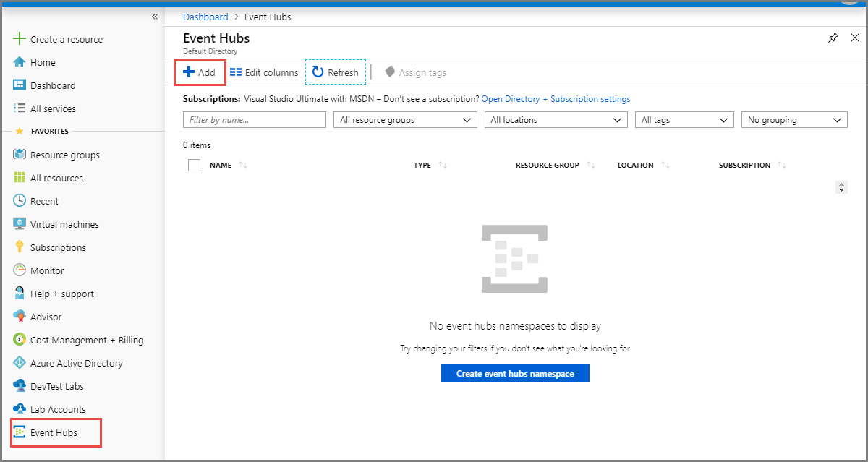Click the Edit columns grid icon
The height and width of the screenshot is (462, 868).
tap(236, 72)
